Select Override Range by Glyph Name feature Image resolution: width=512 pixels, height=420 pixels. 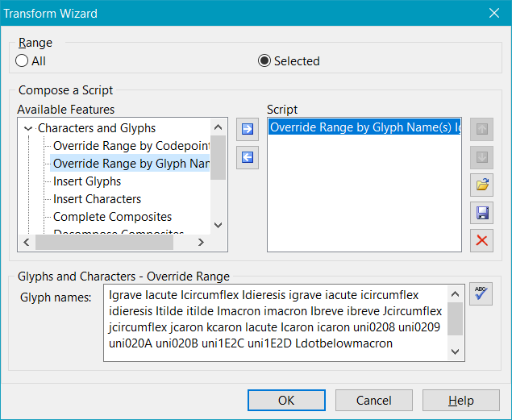point(131,164)
